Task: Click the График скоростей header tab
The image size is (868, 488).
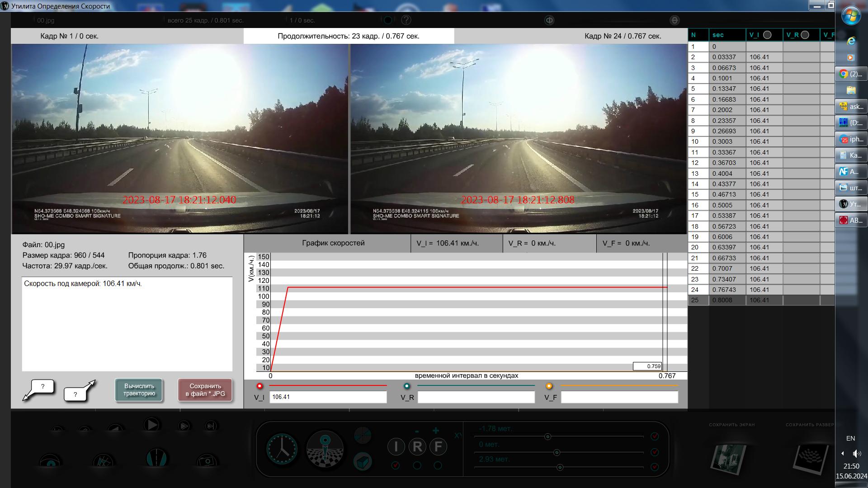Action: coord(333,243)
